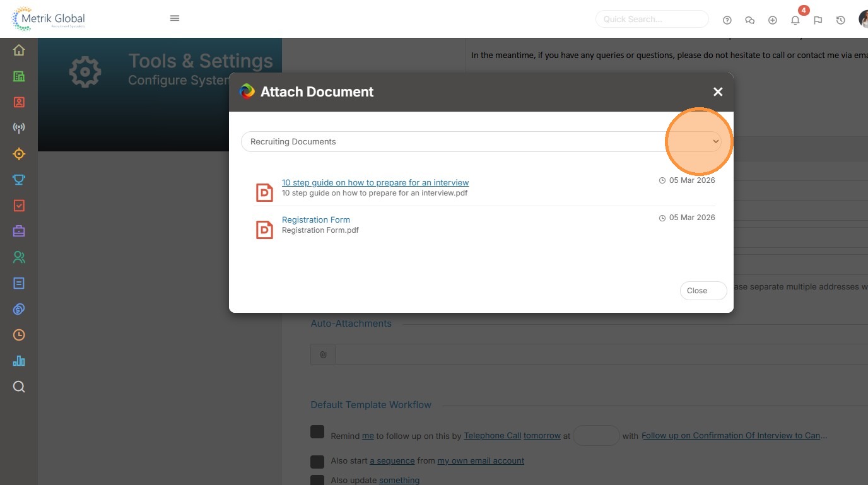Open the Contacts person-card icon in sidebar
868x485 pixels.
19,102
